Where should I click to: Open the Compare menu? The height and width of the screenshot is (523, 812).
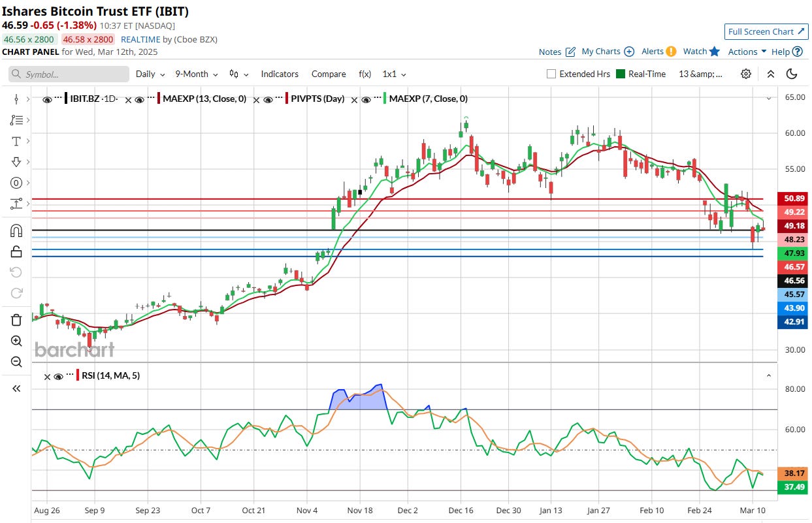[x=329, y=74]
